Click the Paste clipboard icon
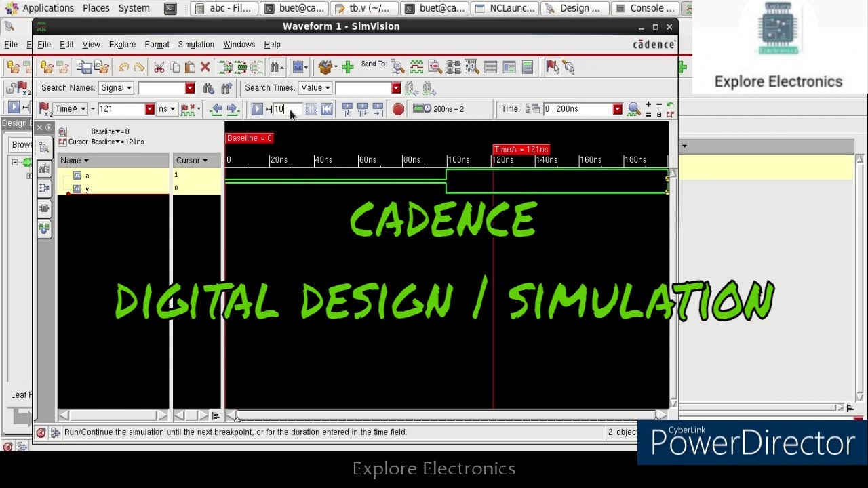 tap(190, 67)
